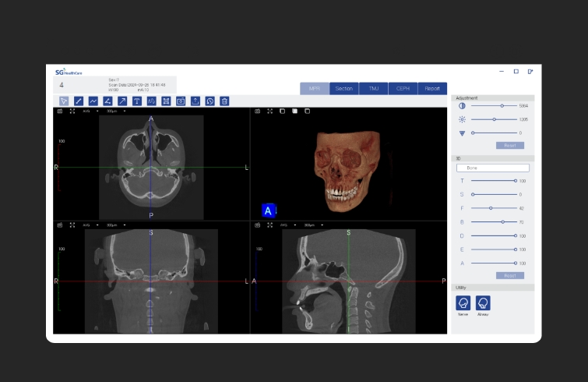Screen dimensions: 588x382
Task: Expand the sagittal view to fullscreen
Action: point(270,225)
